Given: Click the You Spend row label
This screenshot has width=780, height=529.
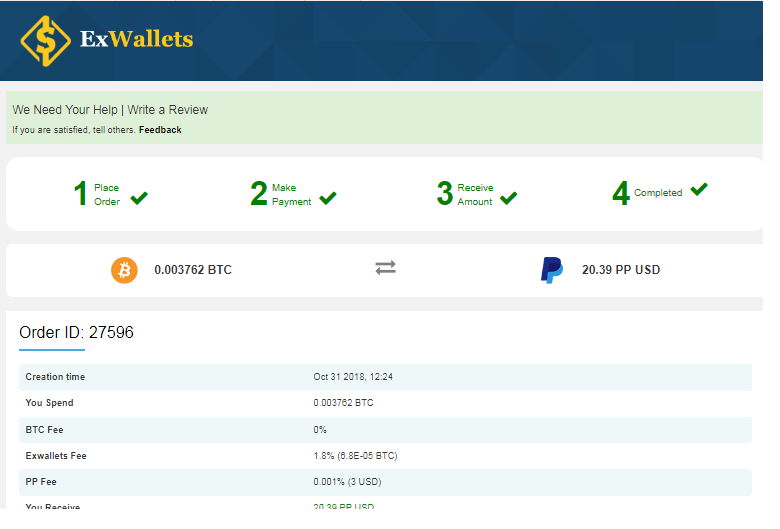Looking at the screenshot, I should click(x=49, y=403).
